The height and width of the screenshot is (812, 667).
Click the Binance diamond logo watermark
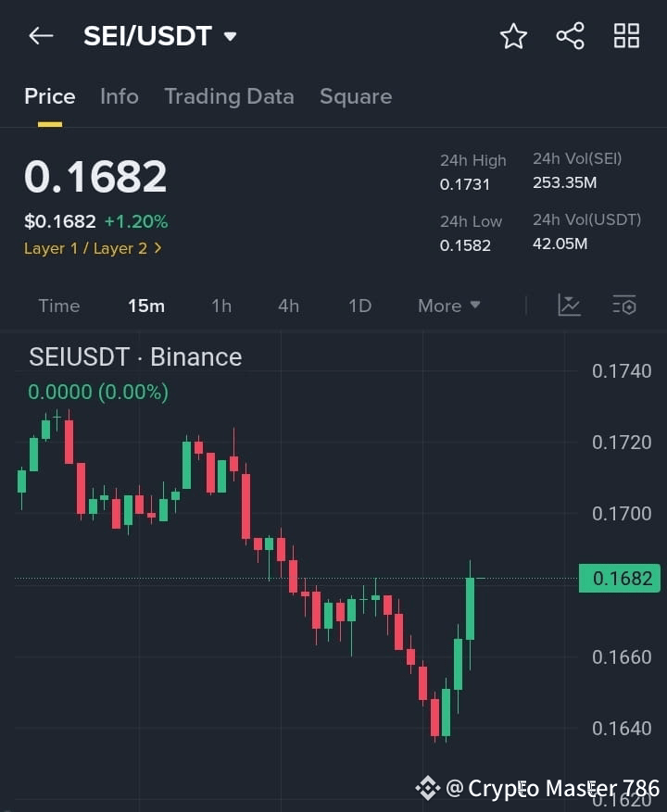[428, 789]
